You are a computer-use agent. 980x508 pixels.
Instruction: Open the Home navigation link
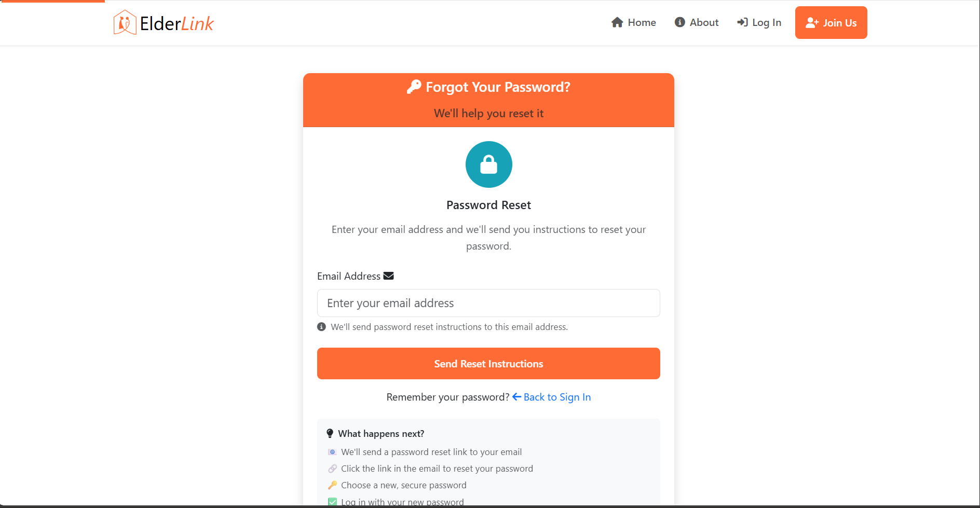point(642,22)
